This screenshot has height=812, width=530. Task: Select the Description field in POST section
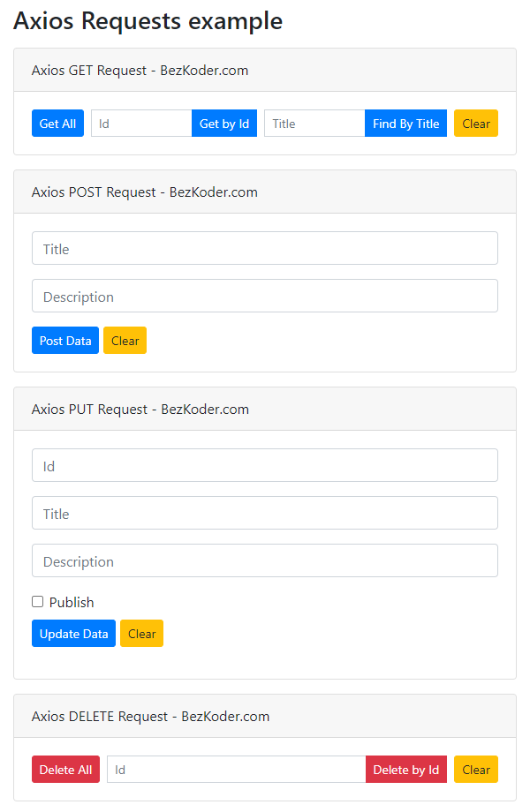point(265,296)
